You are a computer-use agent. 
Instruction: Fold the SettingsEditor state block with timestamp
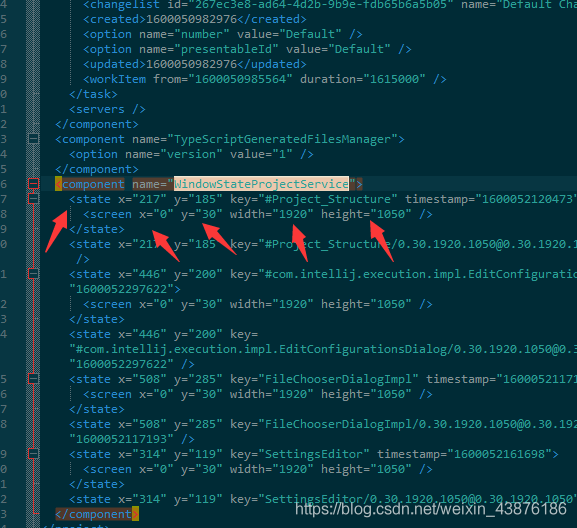tap(33, 454)
